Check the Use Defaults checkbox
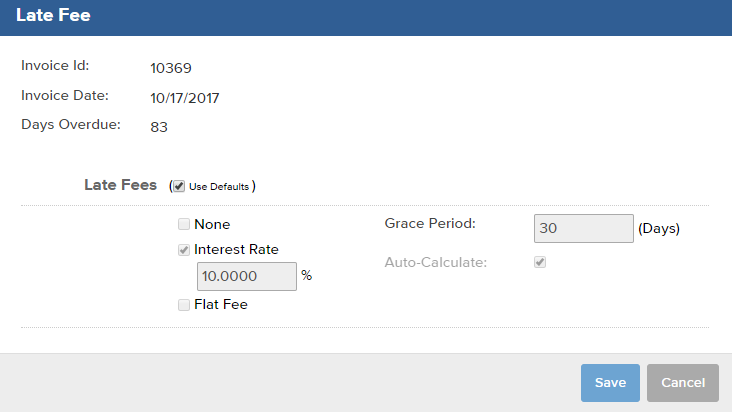The height and width of the screenshot is (412, 732). pos(178,186)
